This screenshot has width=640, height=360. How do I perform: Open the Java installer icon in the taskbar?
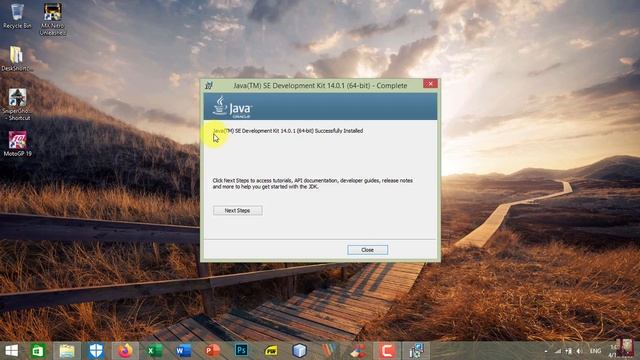pos(416,351)
